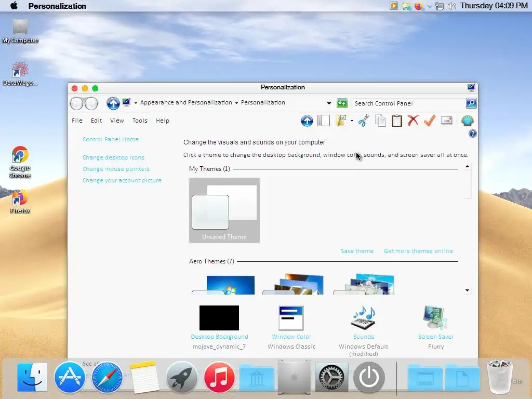Click the clipboard Paste icon
The width and height of the screenshot is (532, 399).
tap(396, 121)
